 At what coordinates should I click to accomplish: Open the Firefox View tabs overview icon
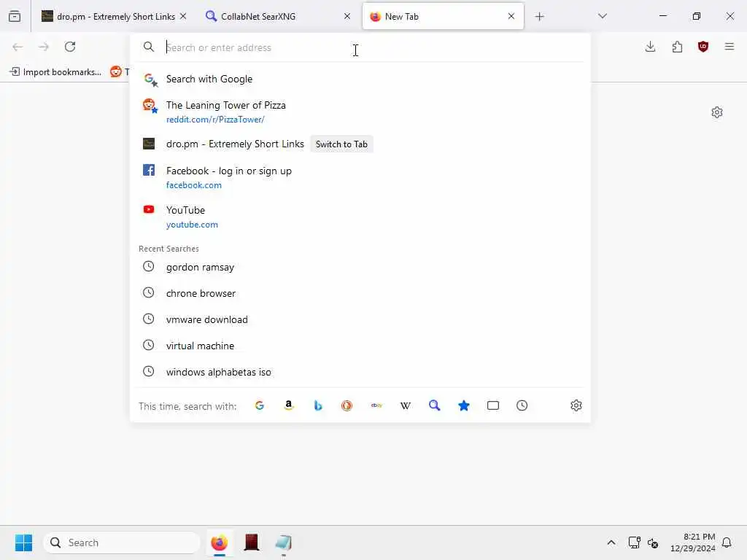pyautogui.click(x=15, y=16)
